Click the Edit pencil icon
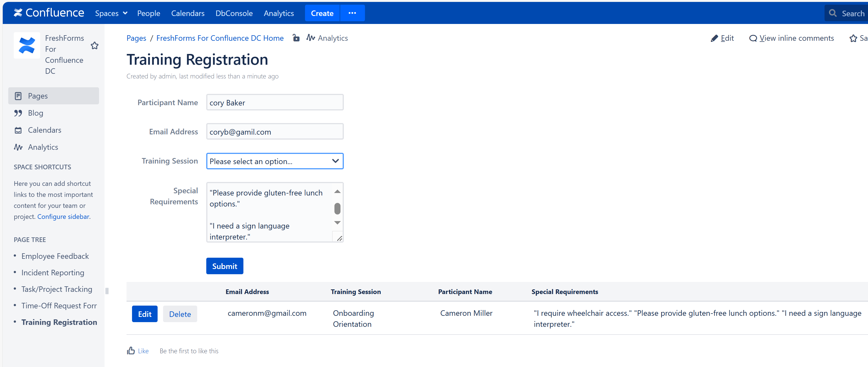Image resolution: width=868 pixels, height=367 pixels. pos(714,38)
